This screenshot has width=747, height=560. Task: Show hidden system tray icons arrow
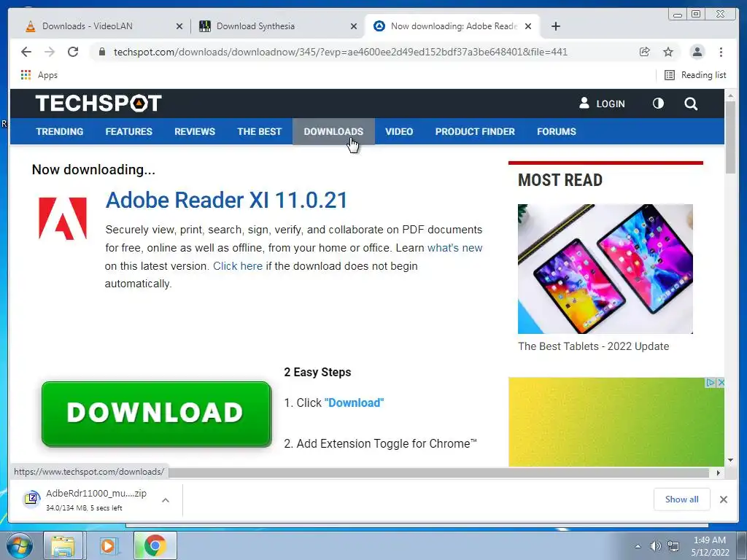pyautogui.click(x=638, y=546)
